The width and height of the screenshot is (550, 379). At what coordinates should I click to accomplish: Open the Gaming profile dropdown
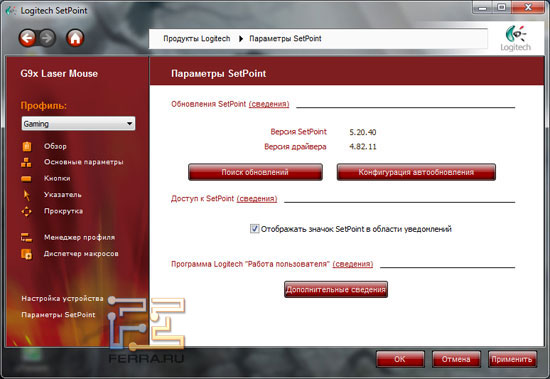pos(78,124)
